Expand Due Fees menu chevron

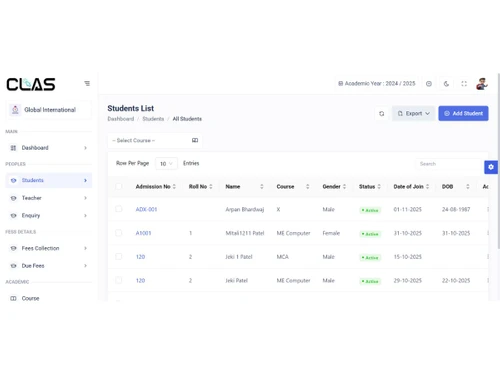(85, 266)
